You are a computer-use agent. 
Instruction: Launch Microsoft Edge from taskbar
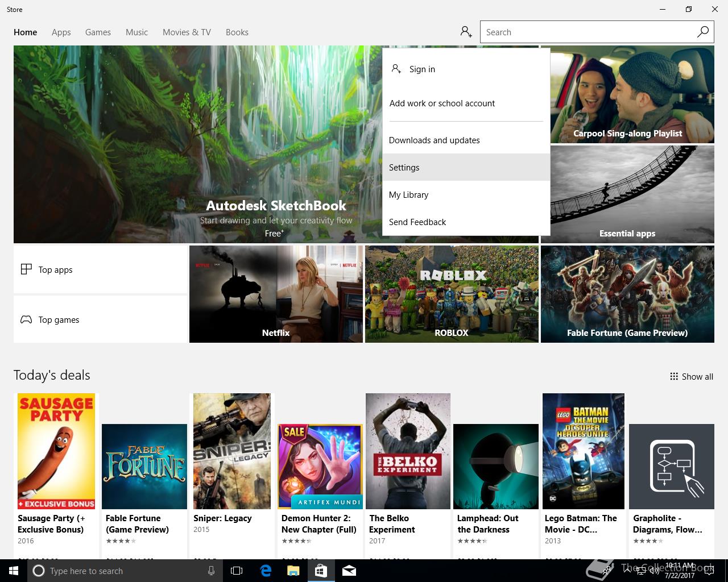[266, 571]
